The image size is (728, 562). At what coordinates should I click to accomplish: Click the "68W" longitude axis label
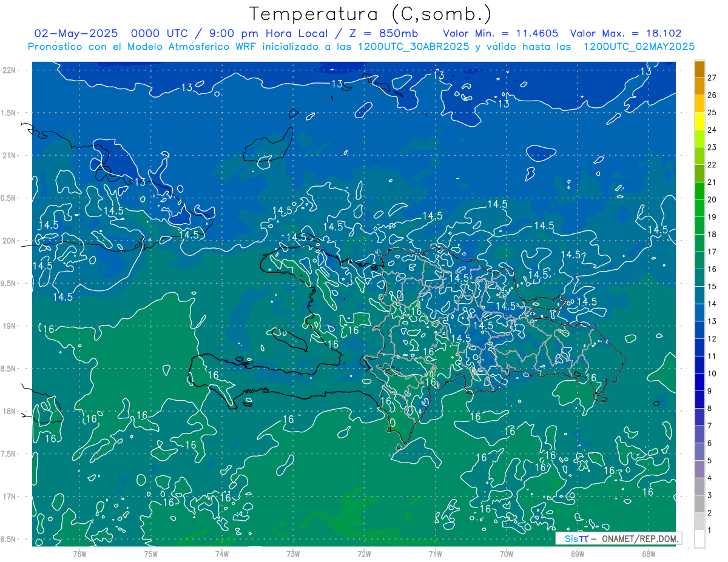(x=649, y=554)
